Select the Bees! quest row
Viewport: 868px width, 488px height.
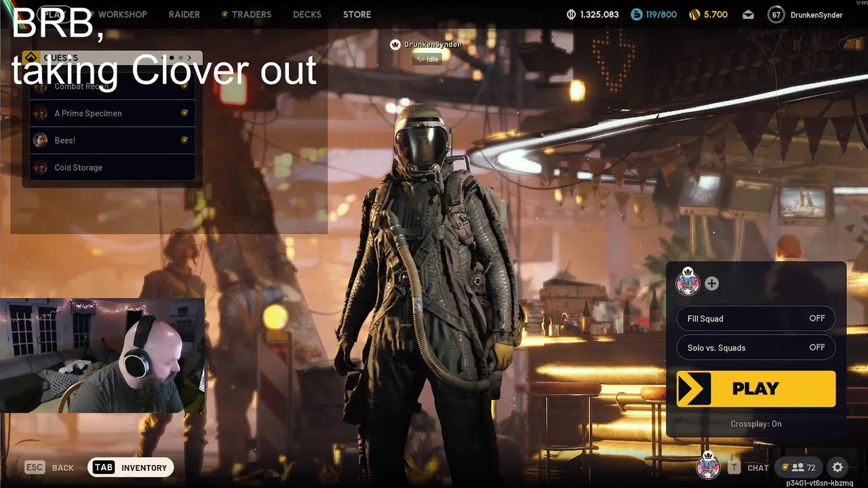point(113,140)
